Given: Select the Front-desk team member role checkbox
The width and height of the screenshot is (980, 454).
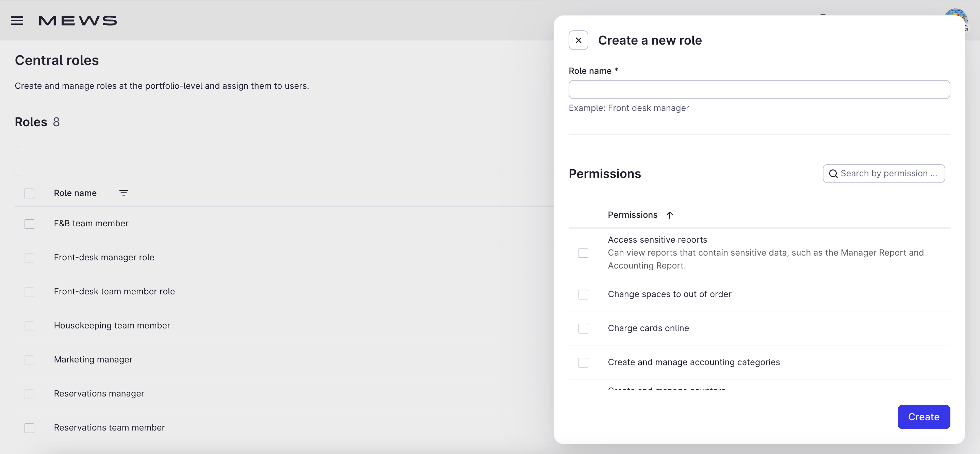Looking at the screenshot, I should click(29, 292).
